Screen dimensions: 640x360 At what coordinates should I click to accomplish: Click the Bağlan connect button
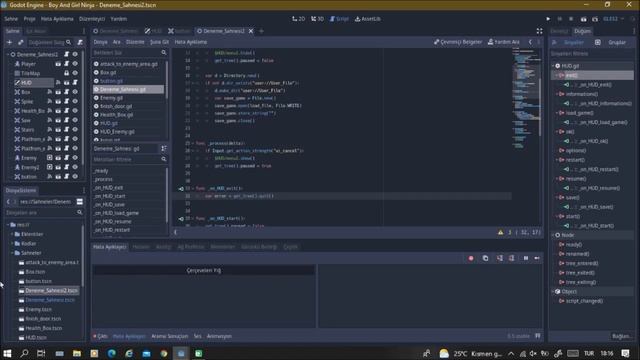[x=621, y=336]
